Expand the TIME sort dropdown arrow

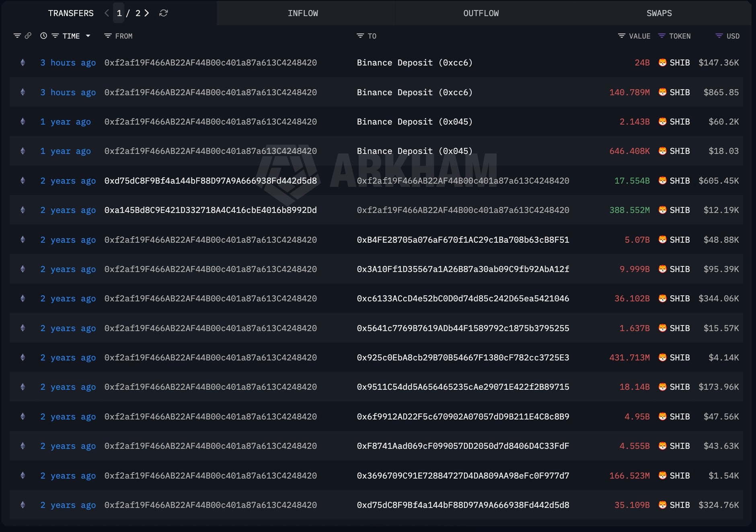88,36
